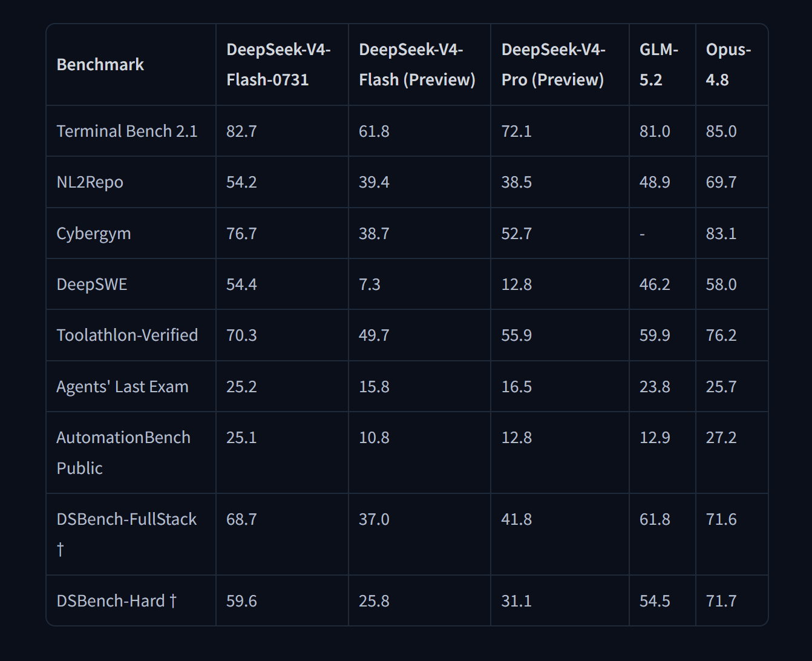Pick 55.9 in the Toolathlon-Verified row

pos(517,335)
